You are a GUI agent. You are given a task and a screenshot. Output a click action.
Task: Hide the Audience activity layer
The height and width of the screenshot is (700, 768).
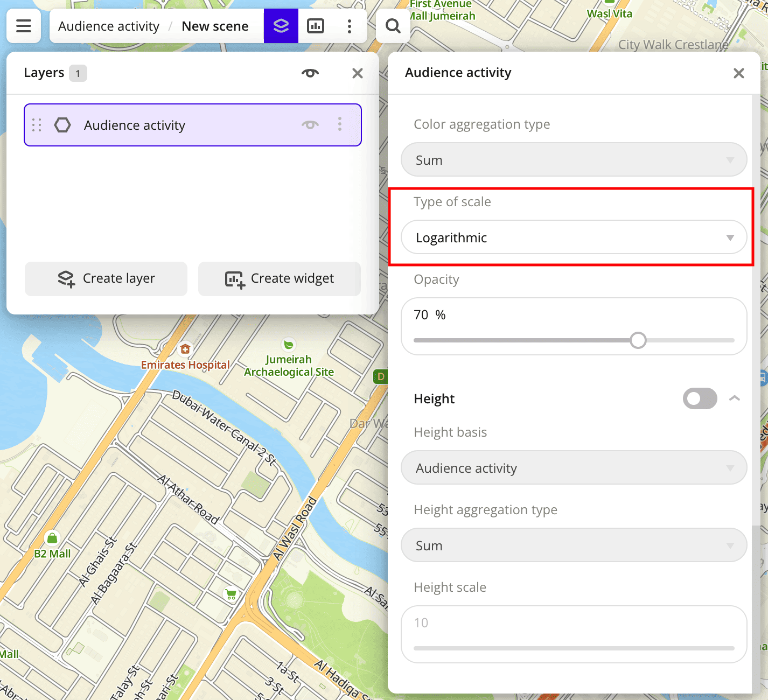(310, 125)
